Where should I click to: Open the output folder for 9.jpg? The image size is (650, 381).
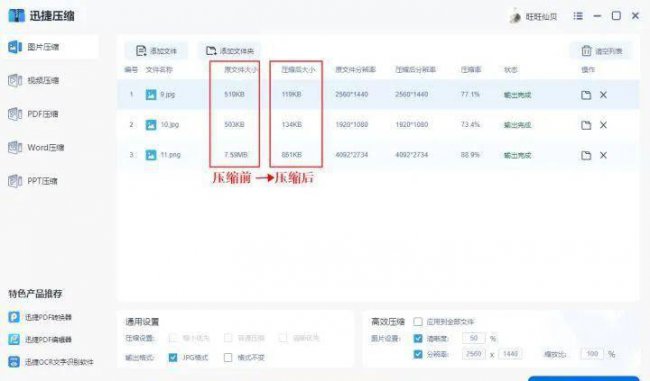coord(586,95)
